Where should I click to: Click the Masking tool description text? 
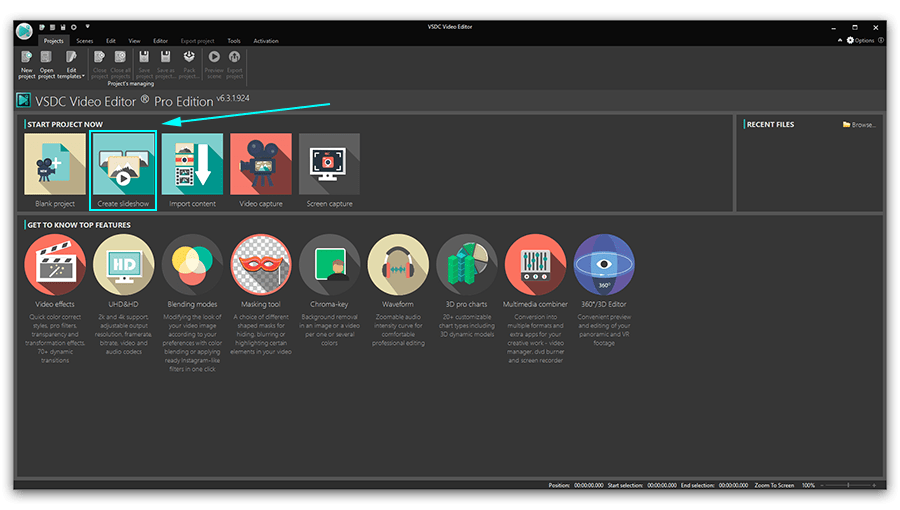(261, 334)
